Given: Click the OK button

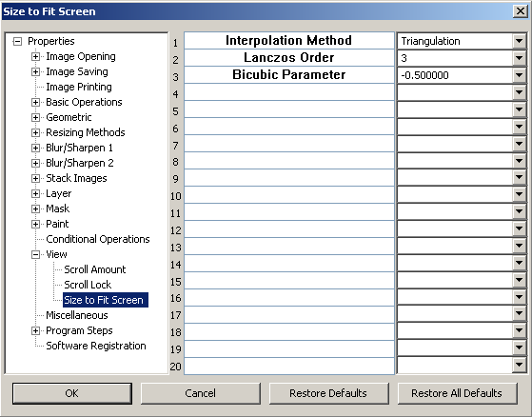Looking at the screenshot, I should tap(72, 393).
